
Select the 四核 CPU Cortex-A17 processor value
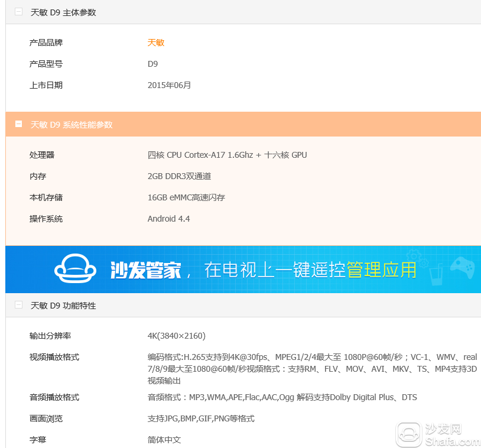pos(227,155)
